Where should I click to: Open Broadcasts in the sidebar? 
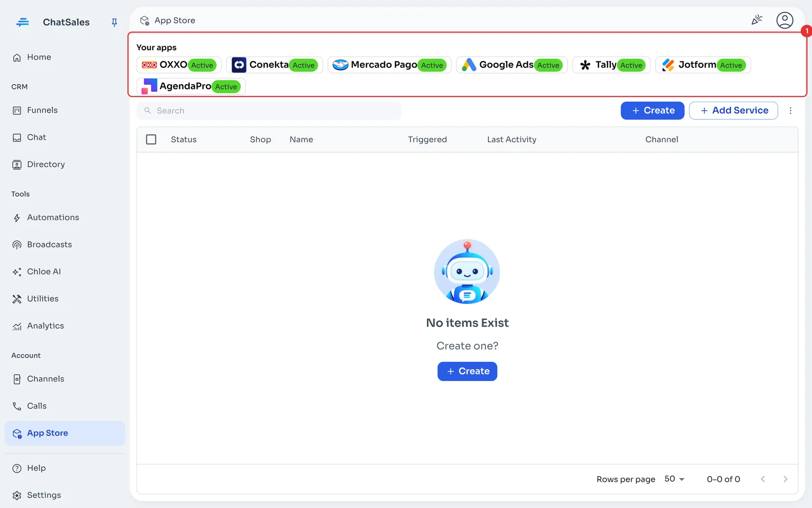[x=65, y=245]
